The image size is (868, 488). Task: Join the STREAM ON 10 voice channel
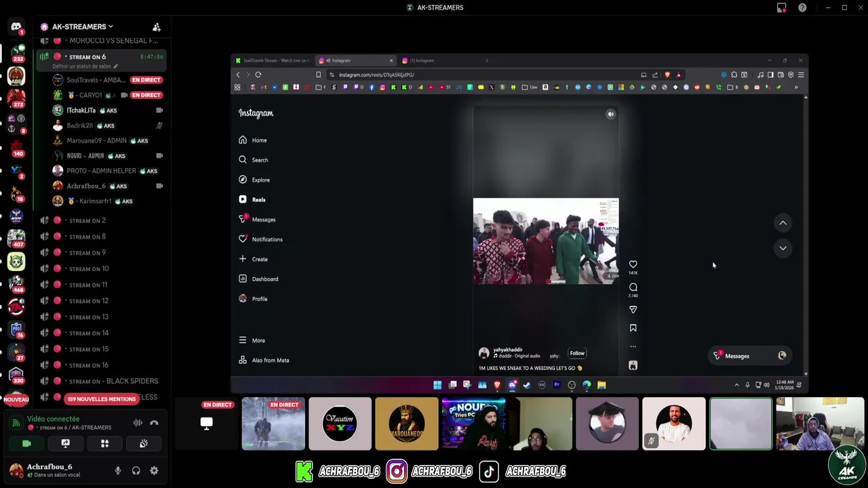(x=88, y=269)
